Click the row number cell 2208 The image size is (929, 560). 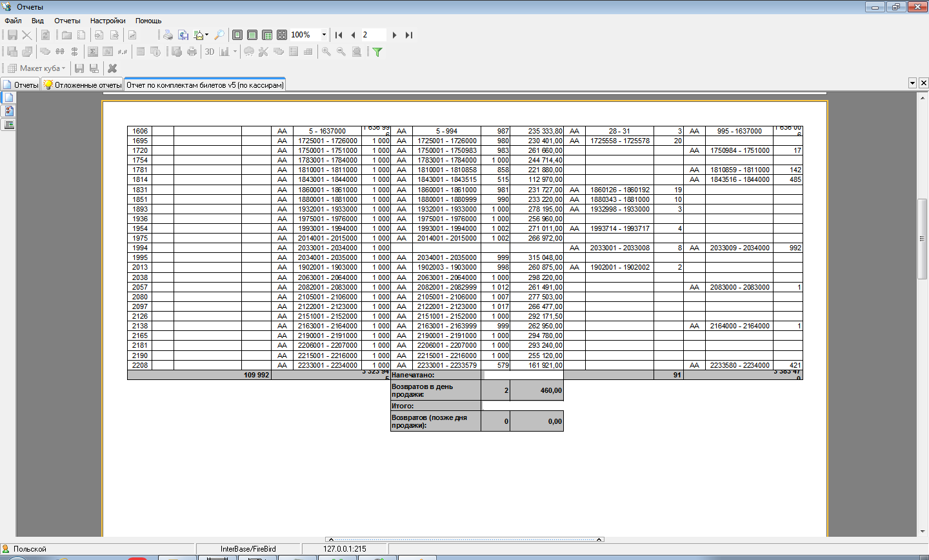140,365
